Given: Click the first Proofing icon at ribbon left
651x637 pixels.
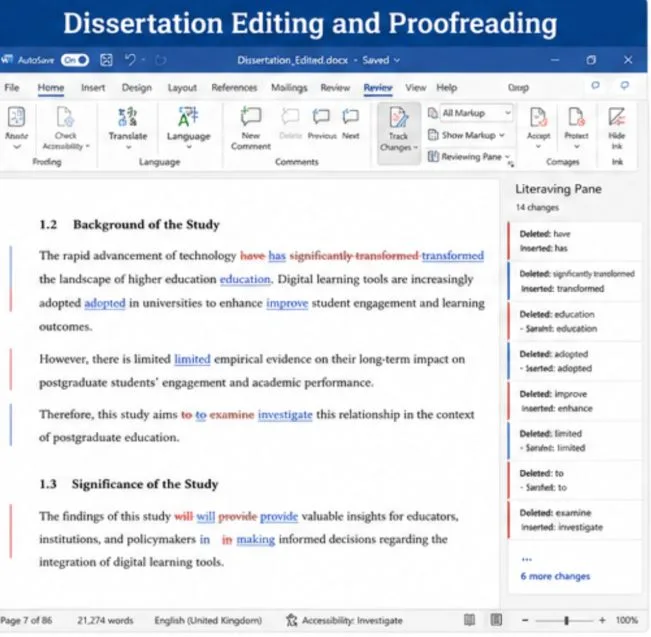Looking at the screenshot, I should (17, 117).
